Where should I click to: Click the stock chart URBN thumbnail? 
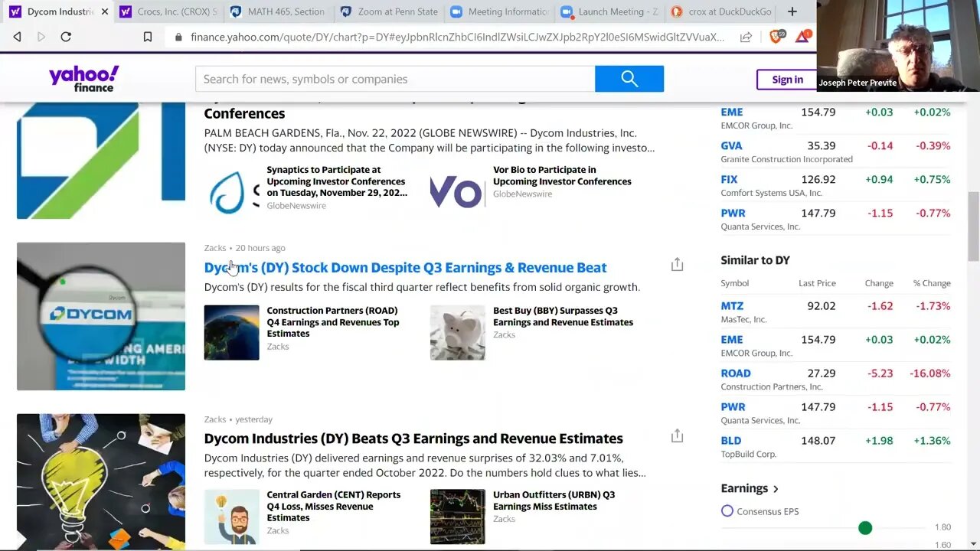pyautogui.click(x=457, y=517)
